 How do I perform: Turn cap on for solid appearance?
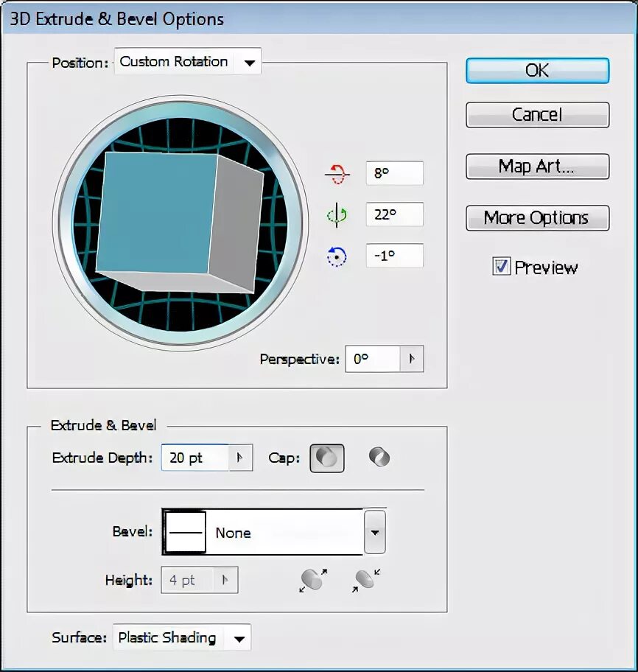tap(327, 458)
